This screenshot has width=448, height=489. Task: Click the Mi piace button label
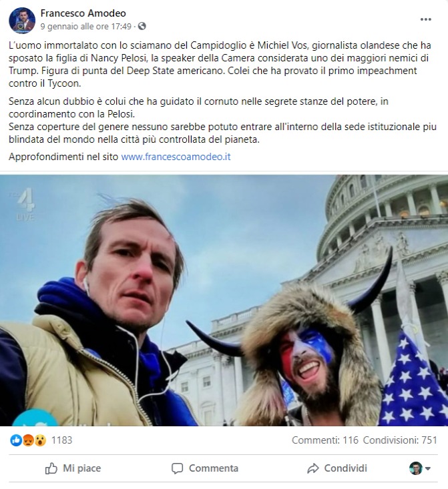click(82, 468)
